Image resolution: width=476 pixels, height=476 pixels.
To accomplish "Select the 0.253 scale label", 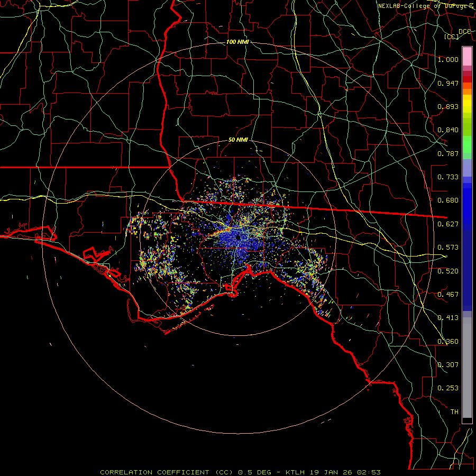I will (448, 388).
